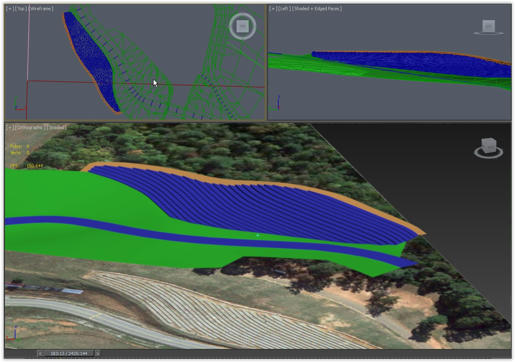Open the [Orthographic] view label menu
515x362 pixels.
(29, 127)
